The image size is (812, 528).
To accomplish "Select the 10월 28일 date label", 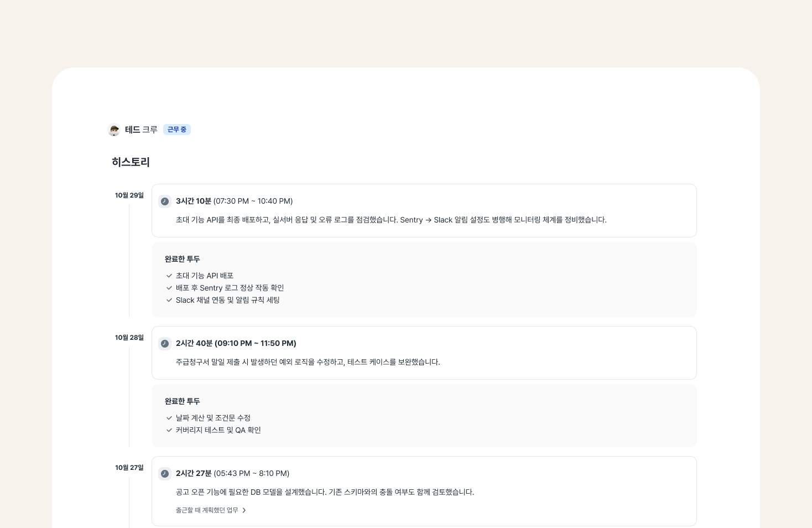I will [x=129, y=338].
